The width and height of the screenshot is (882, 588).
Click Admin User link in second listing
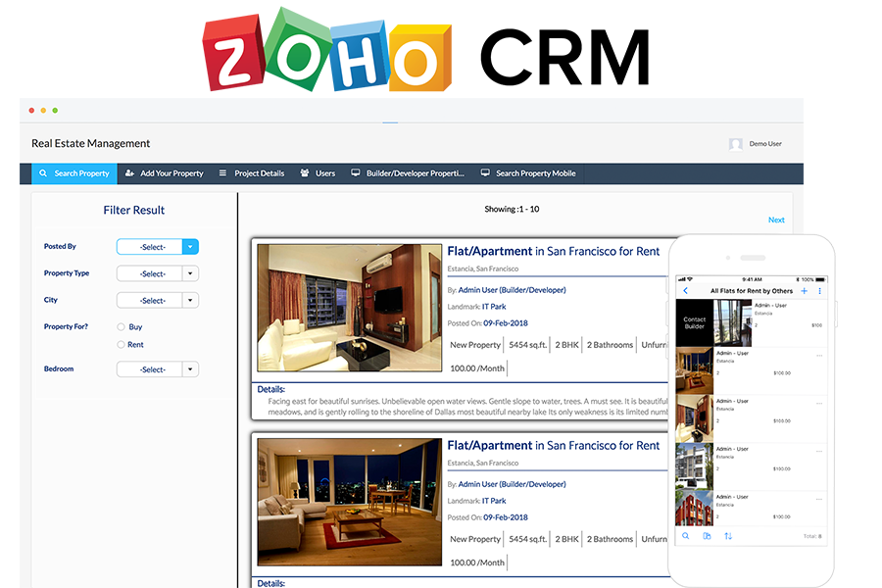click(512, 484)
